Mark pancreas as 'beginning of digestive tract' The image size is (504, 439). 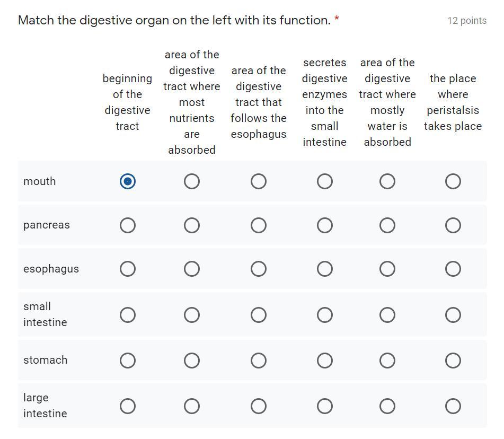[x=128, y=225]
